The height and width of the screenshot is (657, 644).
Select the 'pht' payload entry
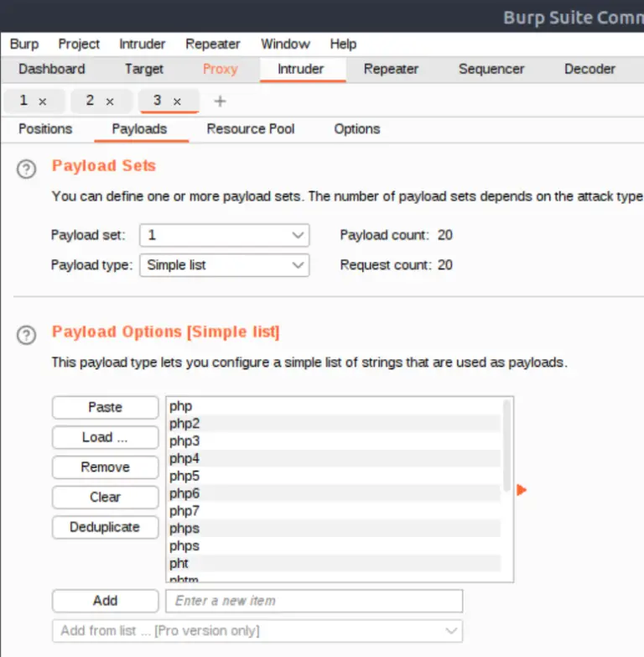[x=334, y=564]
